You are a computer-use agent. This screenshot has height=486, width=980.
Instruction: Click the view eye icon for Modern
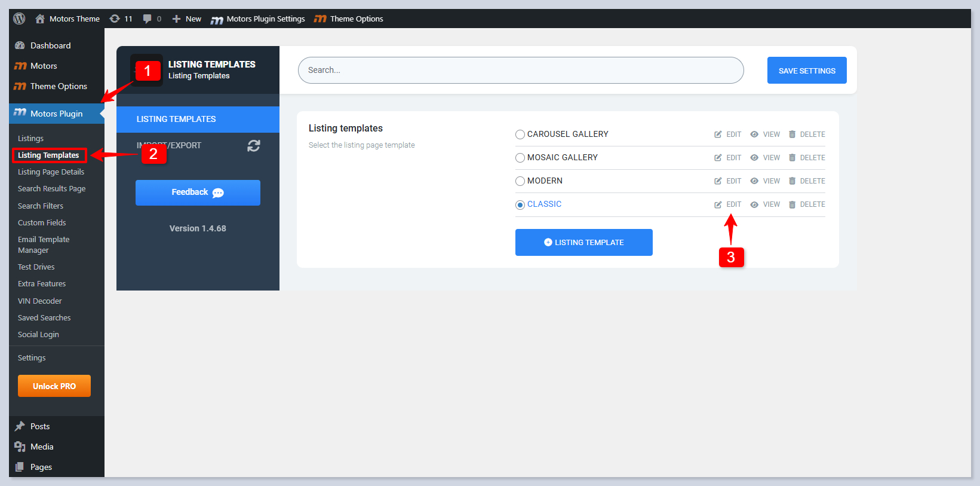(x=754, y=181)
